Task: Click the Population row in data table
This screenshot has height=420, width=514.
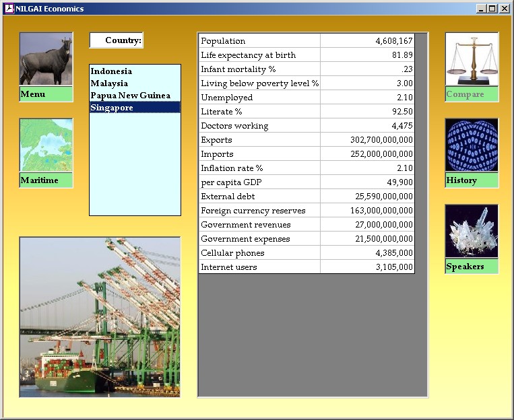Action: pyautogui.click(x=259, y=41)
